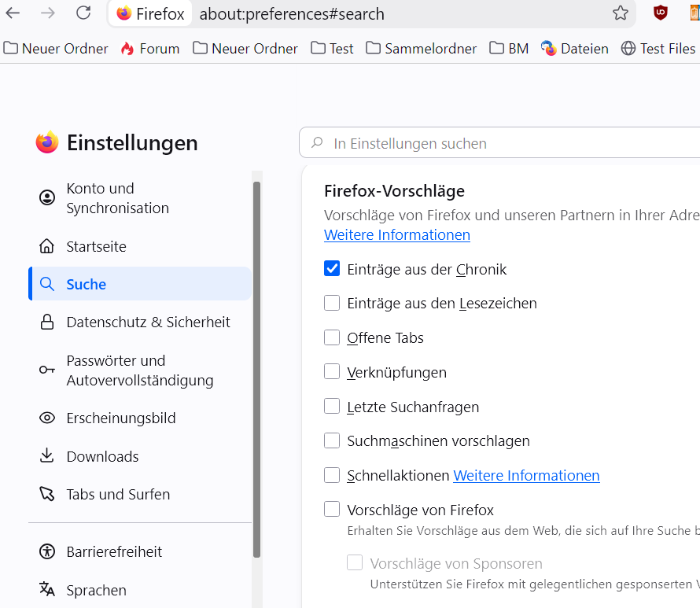Go to the Startseite settings category
The width and height of the screenshot is (700, 608).
140,246
